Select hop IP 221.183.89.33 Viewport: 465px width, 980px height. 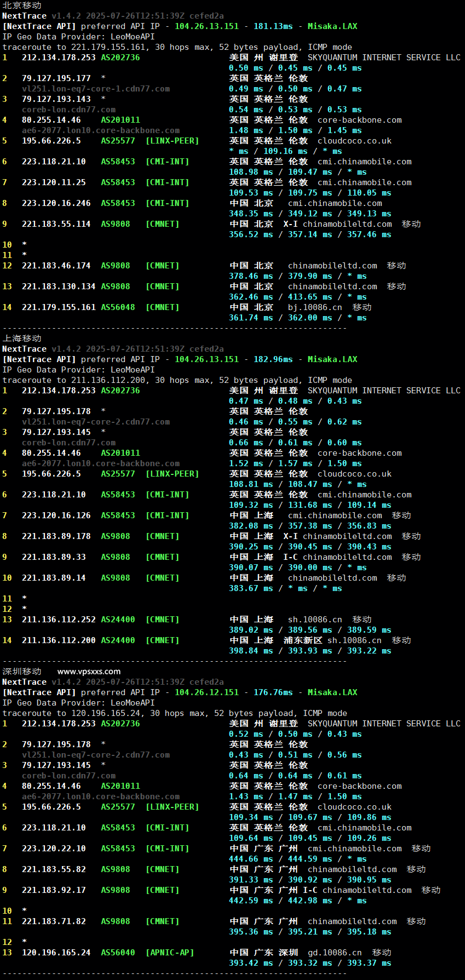(x=54, y=557)
